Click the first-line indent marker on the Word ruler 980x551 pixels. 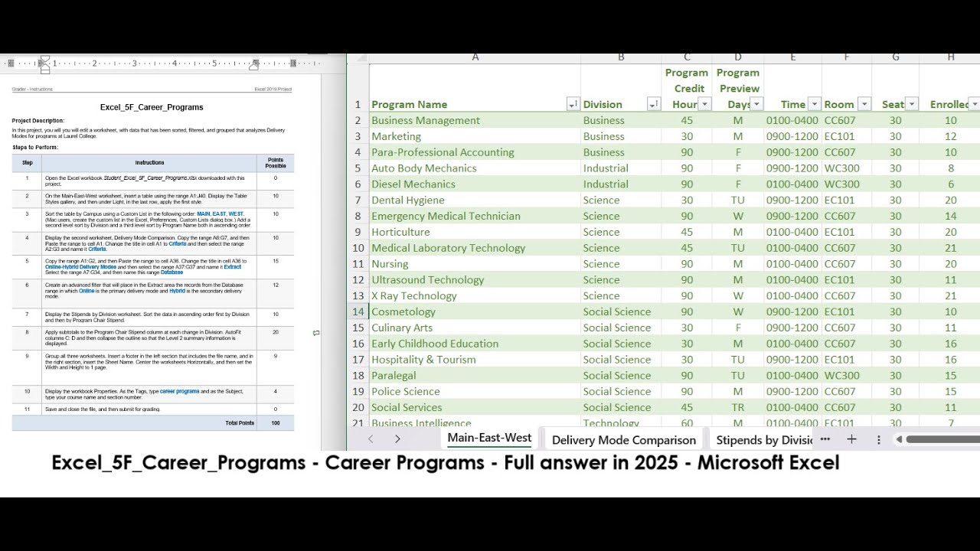44,59
